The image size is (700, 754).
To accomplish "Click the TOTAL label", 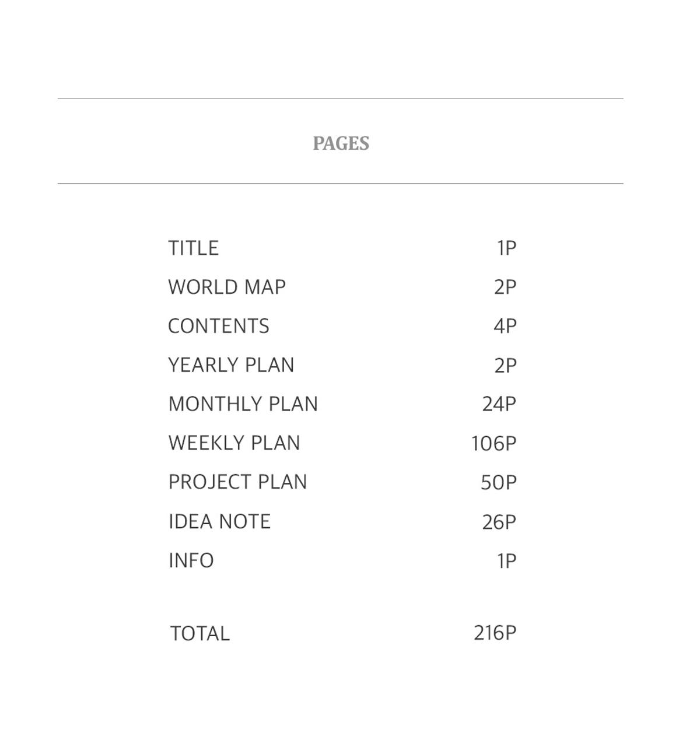I will (x=199, y=633).
